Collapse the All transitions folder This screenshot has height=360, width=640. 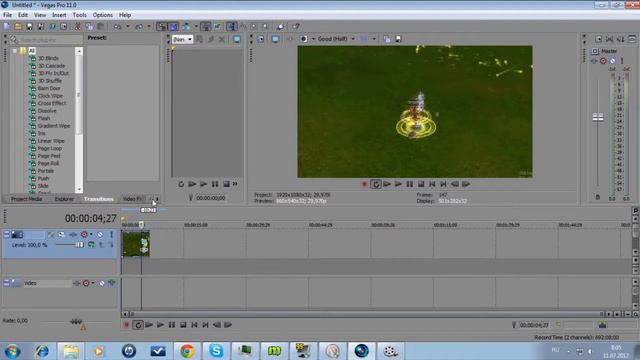pos(15,51)
